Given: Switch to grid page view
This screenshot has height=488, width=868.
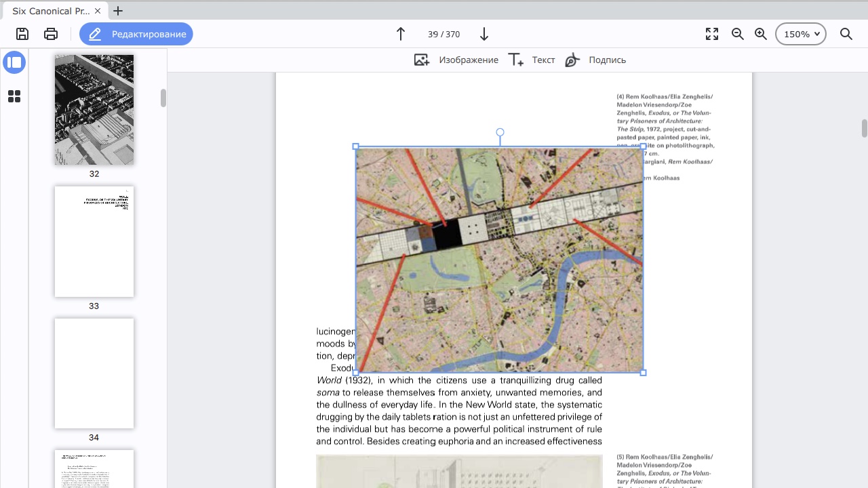Looking at the screenshot, I should coord(14,96).
